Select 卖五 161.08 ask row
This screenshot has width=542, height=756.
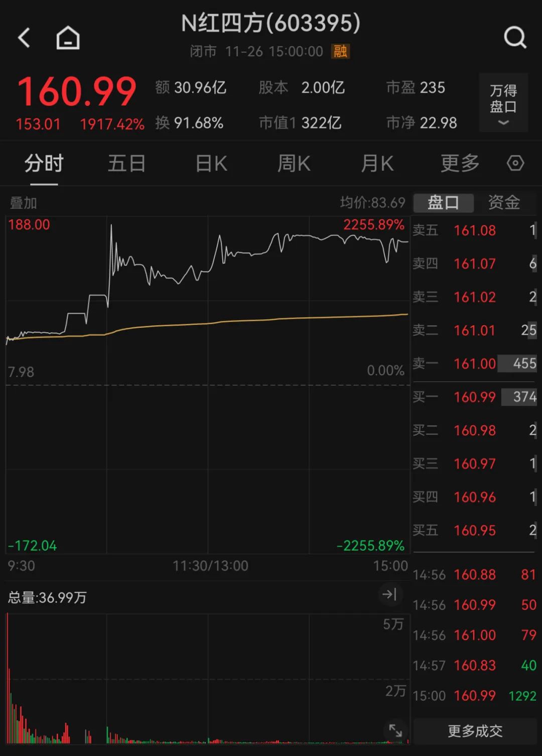[x=474, y=230]
